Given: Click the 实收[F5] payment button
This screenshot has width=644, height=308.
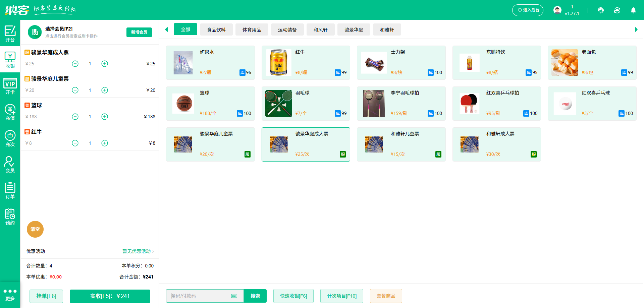Looking at the screenshot, I should coord(110,296).
